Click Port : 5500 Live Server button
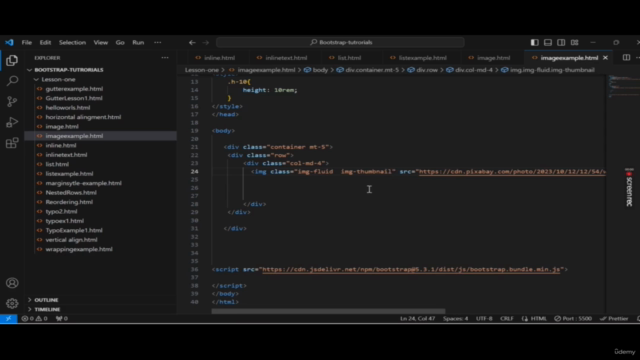Screen dimensions: 640x360 (x=573, y=318)
